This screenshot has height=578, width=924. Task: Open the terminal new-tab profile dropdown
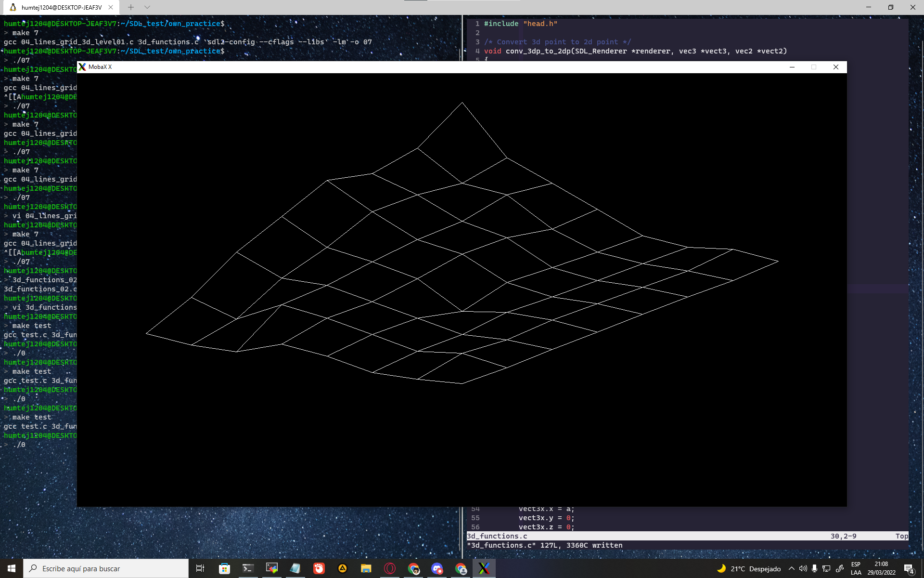[147, 7]
